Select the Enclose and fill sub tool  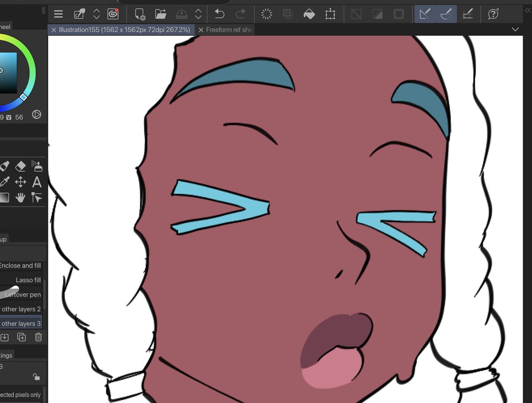pos(20,266)
